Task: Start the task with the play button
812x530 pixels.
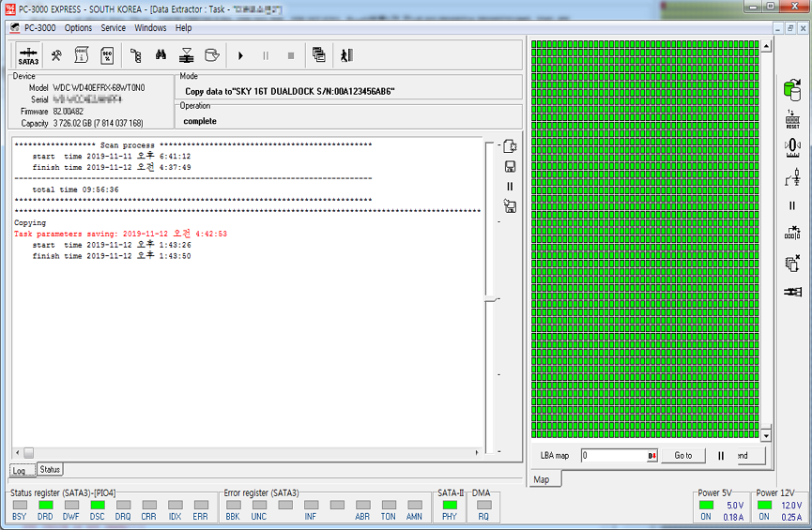Action: tap(240, 55)
